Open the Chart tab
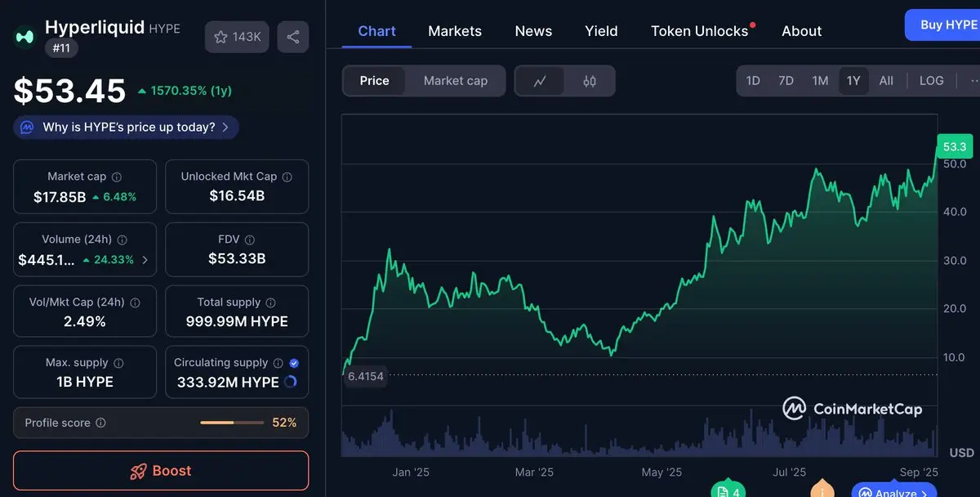Screen dimensions: 980x497 [x=376, y=31]
